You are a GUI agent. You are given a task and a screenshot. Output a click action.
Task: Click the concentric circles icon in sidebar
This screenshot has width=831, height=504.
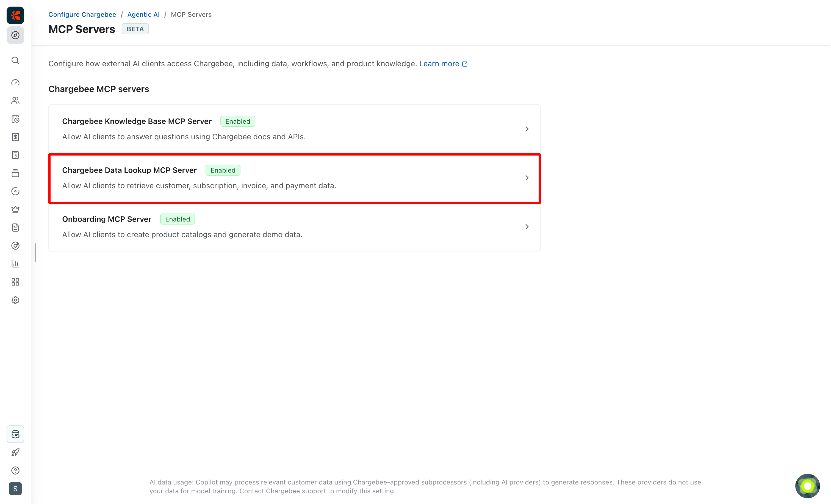pos(15,246)
